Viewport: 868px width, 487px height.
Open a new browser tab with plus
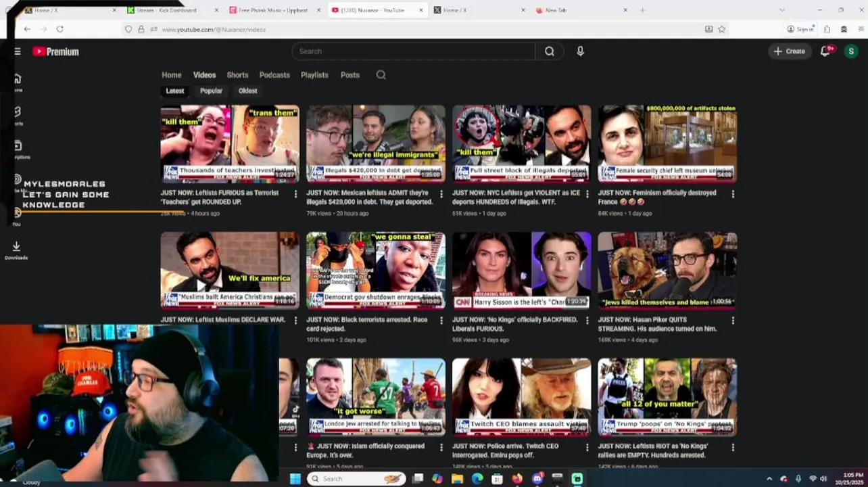click(x=642, y=10)
